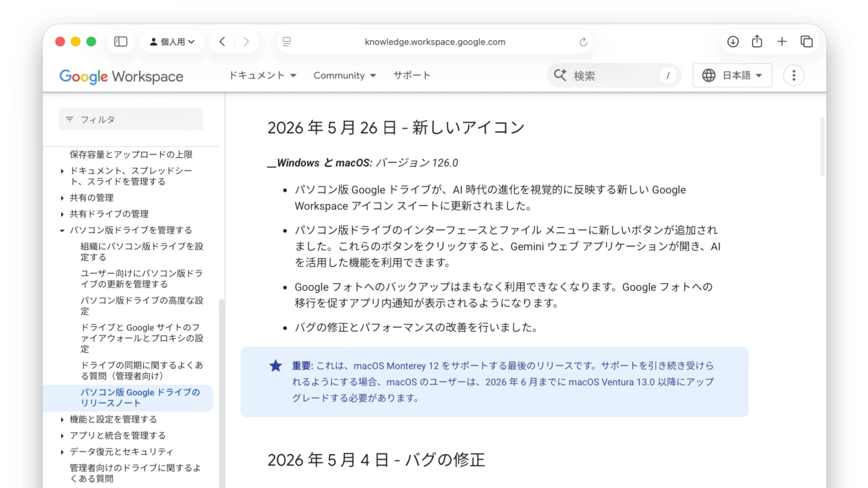
Task: Expand the 共有の管理 tree item
Action: pos(62,198)
